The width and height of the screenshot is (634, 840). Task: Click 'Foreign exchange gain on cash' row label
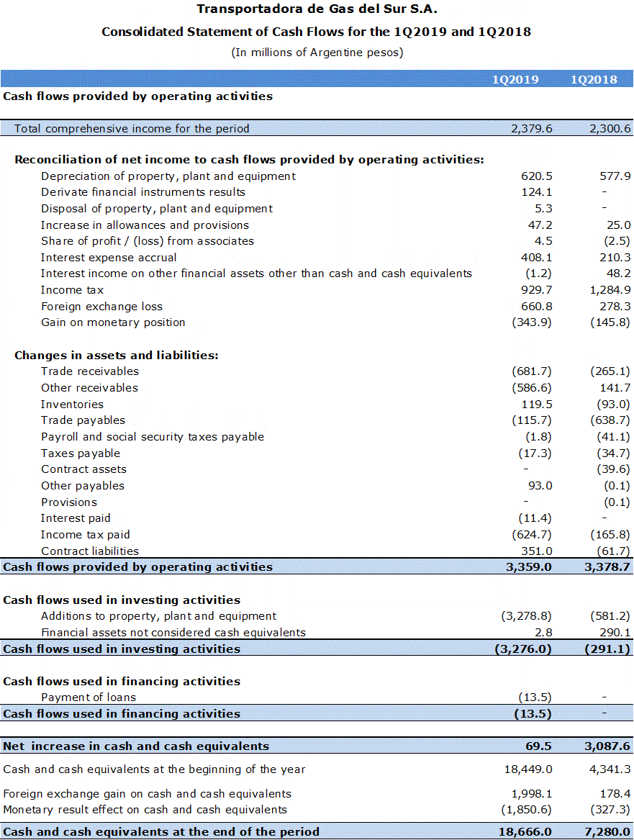pyautogui.click(x=148, y=794)
